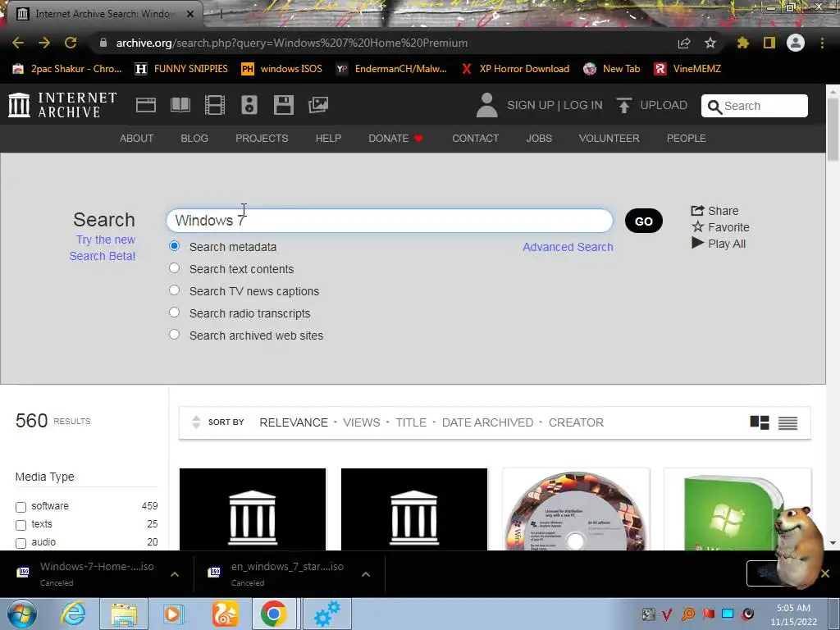Check the audio media type checkbox
Viewport: 840px width, 630px height.
[x=21, y=543]
